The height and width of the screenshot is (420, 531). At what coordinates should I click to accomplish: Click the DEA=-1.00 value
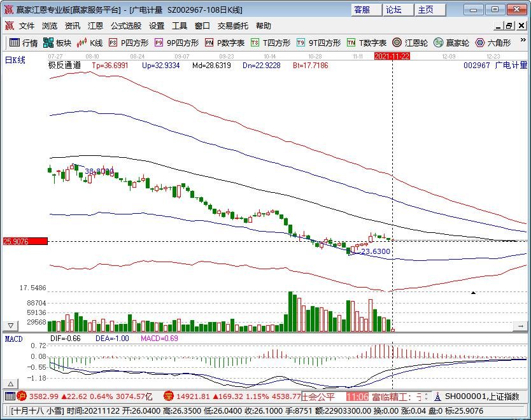pyautogui.click(x=112, y=339)
